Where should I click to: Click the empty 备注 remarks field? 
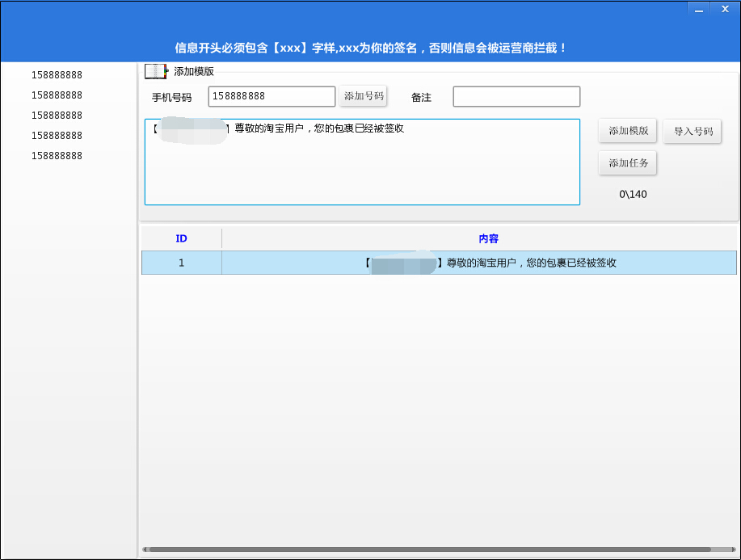tap(516, 96)
